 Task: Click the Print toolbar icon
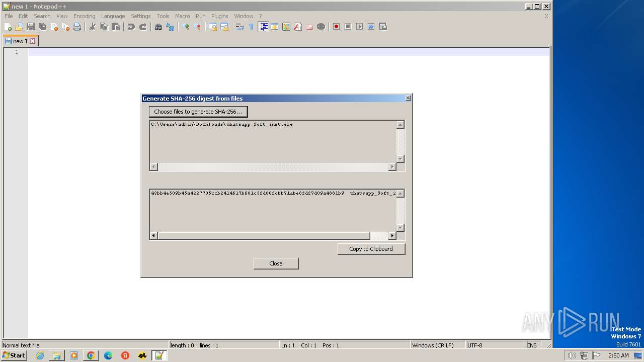77,27
